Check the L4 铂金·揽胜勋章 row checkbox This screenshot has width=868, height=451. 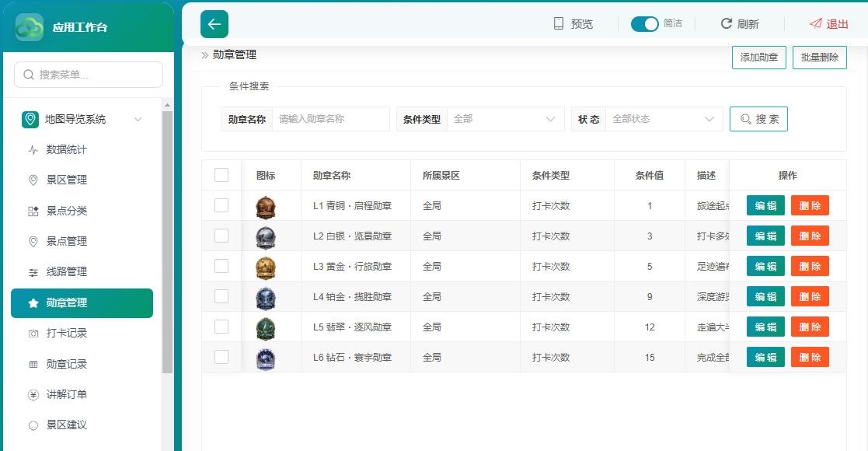tap(221, 296)
